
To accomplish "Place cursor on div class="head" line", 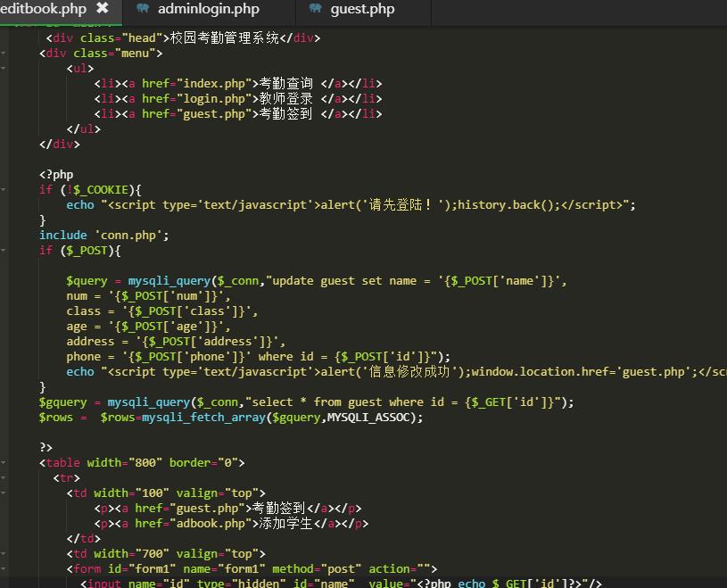I will click(183, 38).
